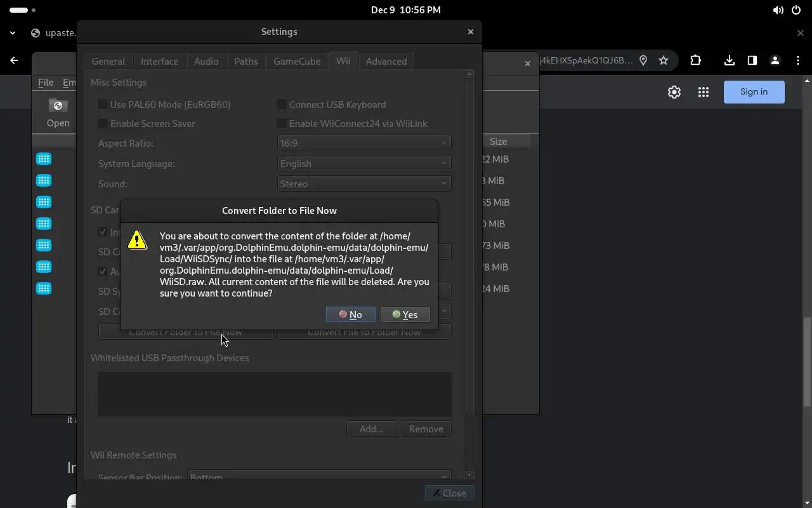Switch to the Advanced tab
812x508 pixels.
[x=386, y=61]
